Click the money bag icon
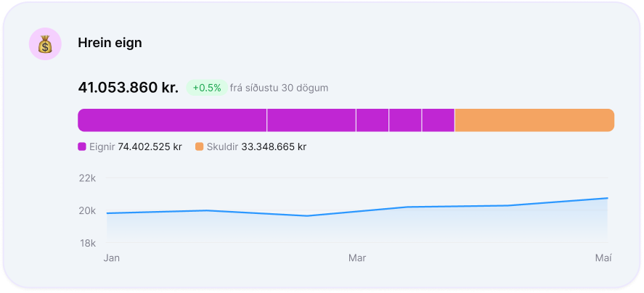The width and height of the screenshot is (644, 293). click(x=44, y=44)
